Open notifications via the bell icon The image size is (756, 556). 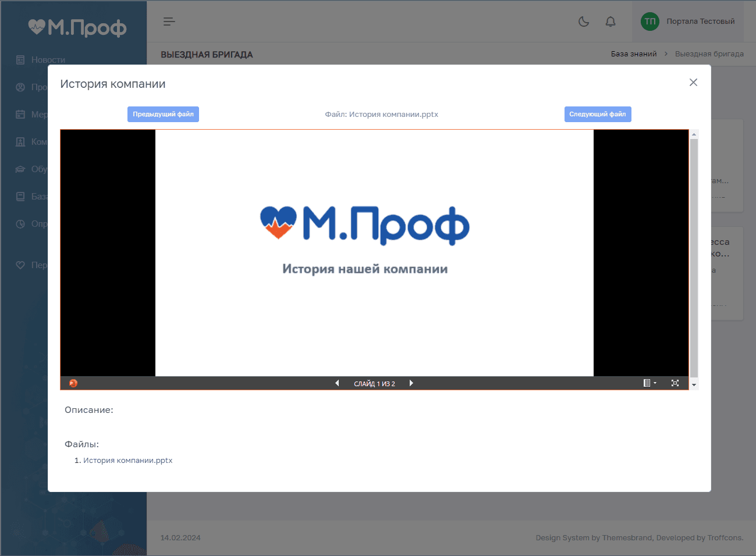[611, 21]
